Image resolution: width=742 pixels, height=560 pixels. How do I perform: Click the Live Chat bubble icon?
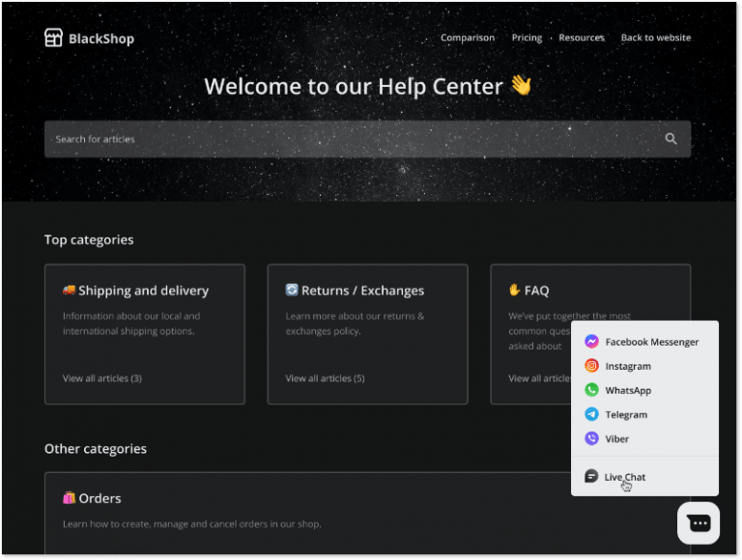click(x=591, y=477)
